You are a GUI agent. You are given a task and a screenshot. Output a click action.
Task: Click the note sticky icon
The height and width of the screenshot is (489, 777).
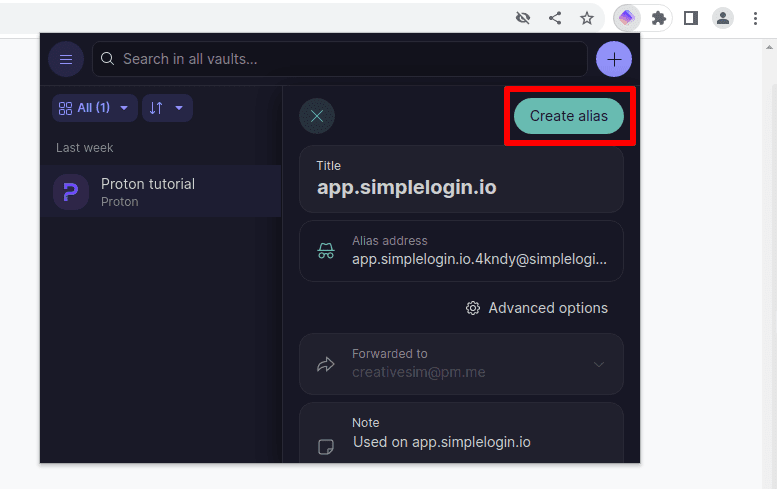coord(326,446)
